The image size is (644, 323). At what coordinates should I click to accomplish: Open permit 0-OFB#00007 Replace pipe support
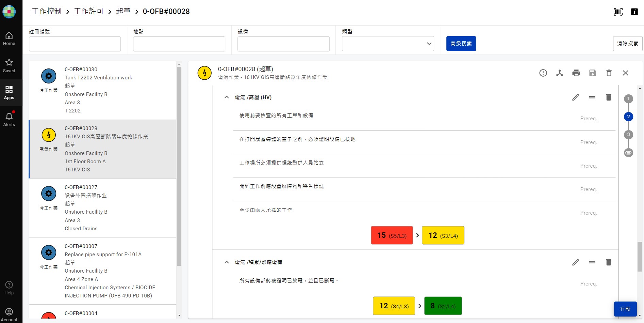click(103, 271)
